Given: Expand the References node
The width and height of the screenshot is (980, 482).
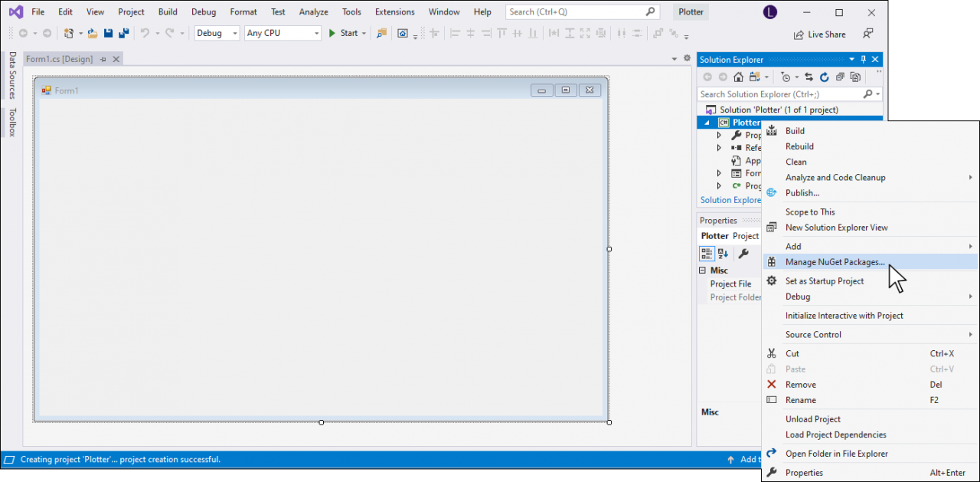Looking at the screenshot, I should coord(718,147).
